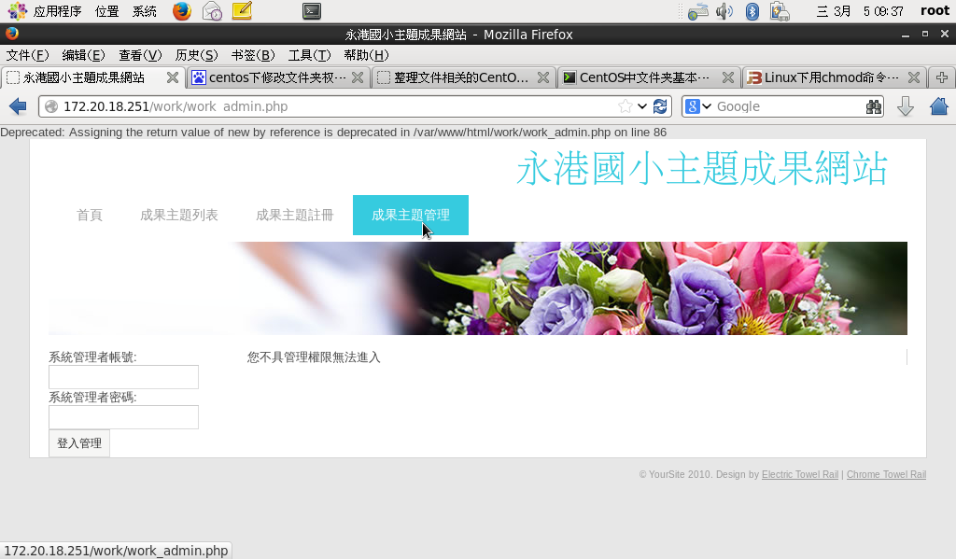Open the 工具 (Tools) menu
956x560 pixels.
point(306,55)
